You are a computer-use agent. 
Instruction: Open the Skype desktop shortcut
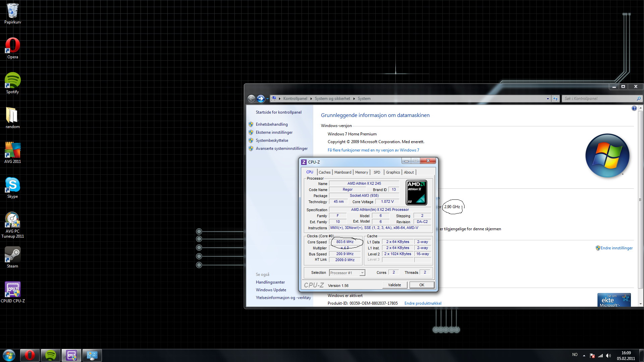point(13,188)
